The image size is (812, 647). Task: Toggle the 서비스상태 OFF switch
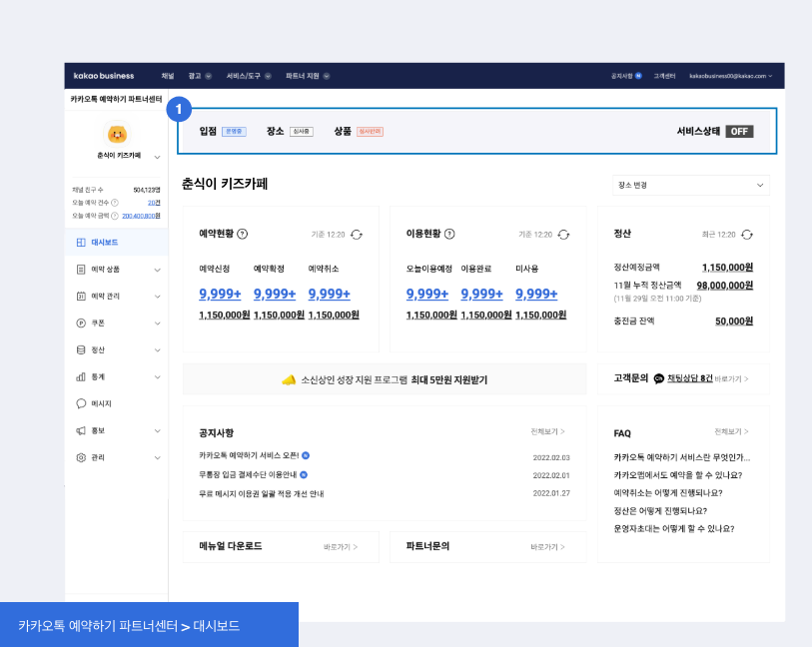coord(739,131)
